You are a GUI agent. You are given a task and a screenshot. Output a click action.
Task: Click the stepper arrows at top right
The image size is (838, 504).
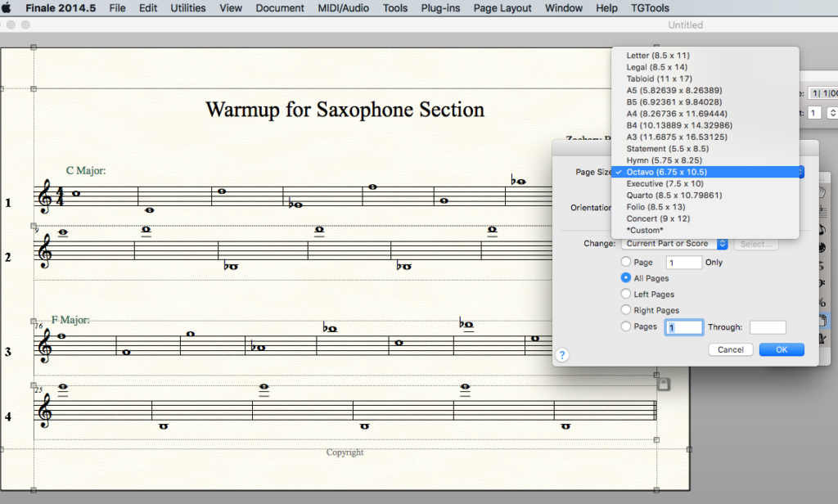832,113
